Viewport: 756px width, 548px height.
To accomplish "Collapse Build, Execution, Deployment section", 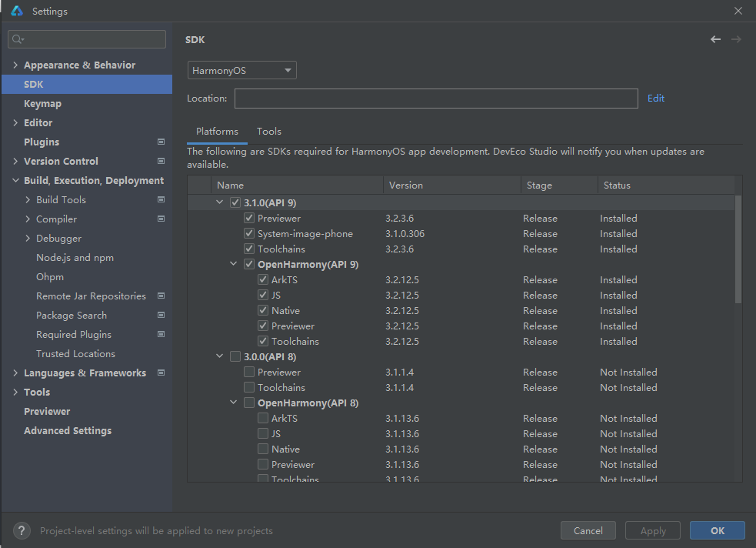I will (x=15, y=180).
